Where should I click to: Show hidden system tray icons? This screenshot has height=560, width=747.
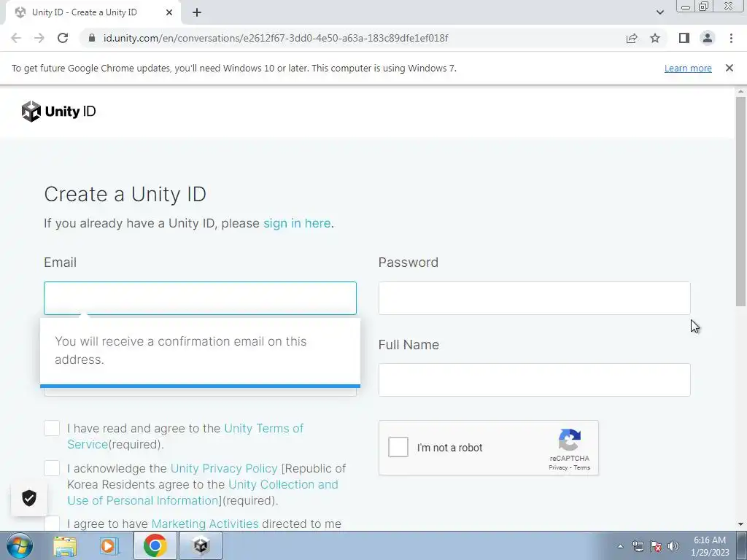[620, 546]
